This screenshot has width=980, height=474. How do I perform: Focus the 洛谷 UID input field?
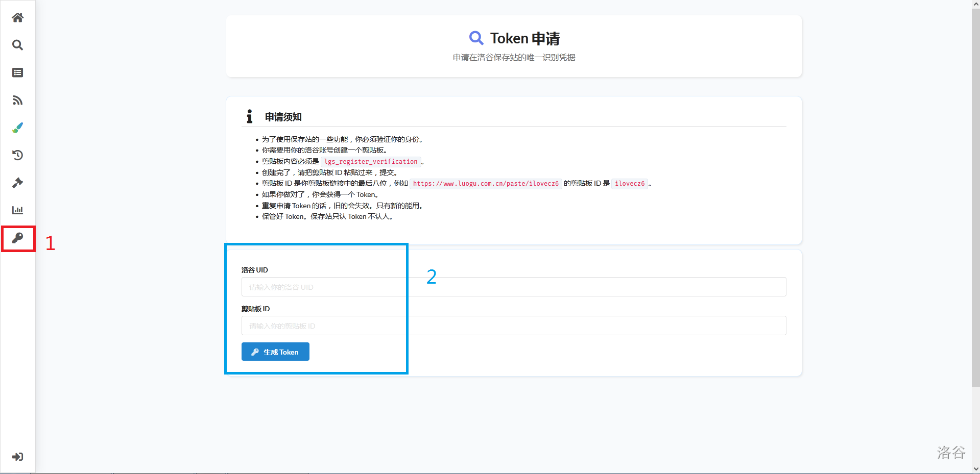pyautogui.click(x=513, y=287)
